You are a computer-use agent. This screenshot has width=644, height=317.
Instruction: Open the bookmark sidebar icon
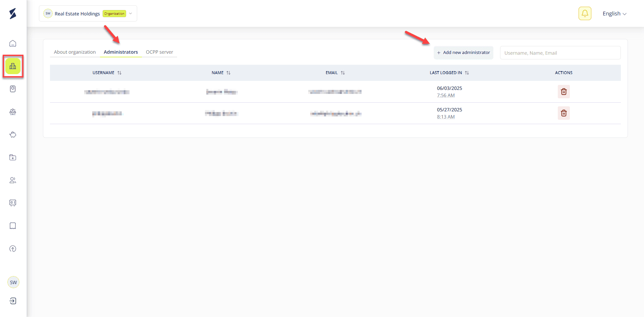tap(13, 226)
